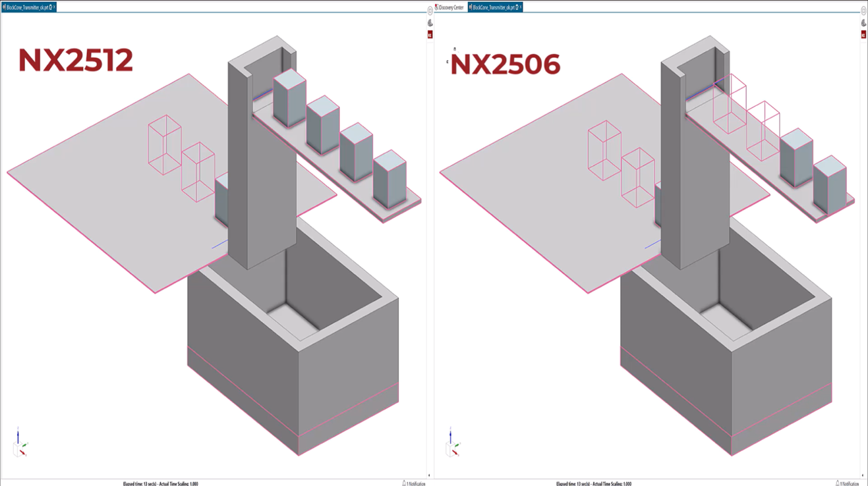The image size is (868, 486).
Task: Close the BlockCone_Transmitter_ok.prt tab in the left window
Action: click(x=54, y=7)
